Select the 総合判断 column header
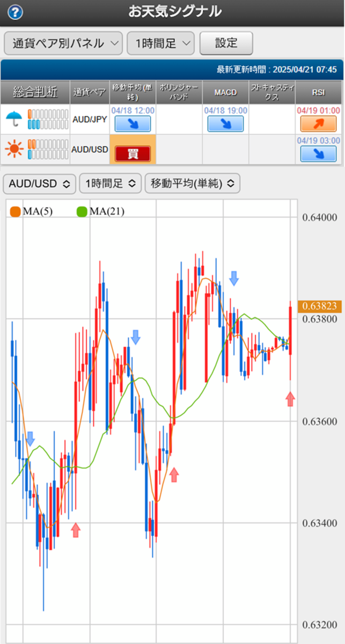This screenshot has height=644, width=345. [x=35, y=92]
